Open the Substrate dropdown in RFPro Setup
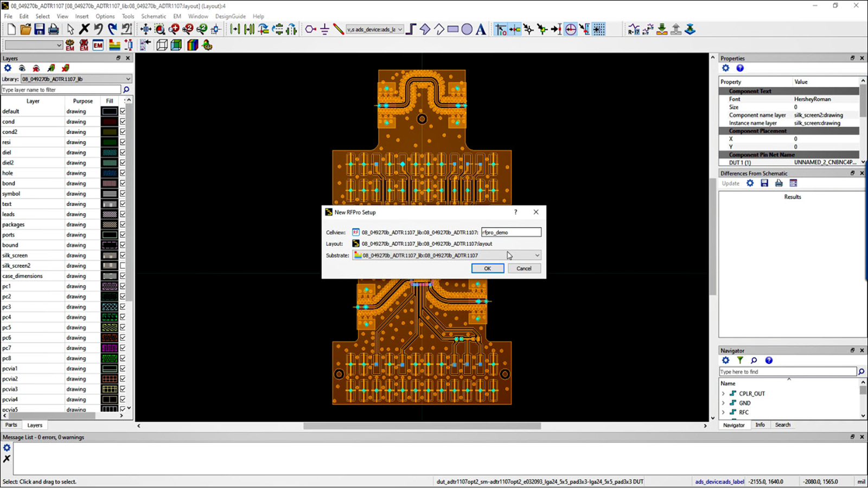868x488 pixels. pyautogui.click(x=537, y=255)
